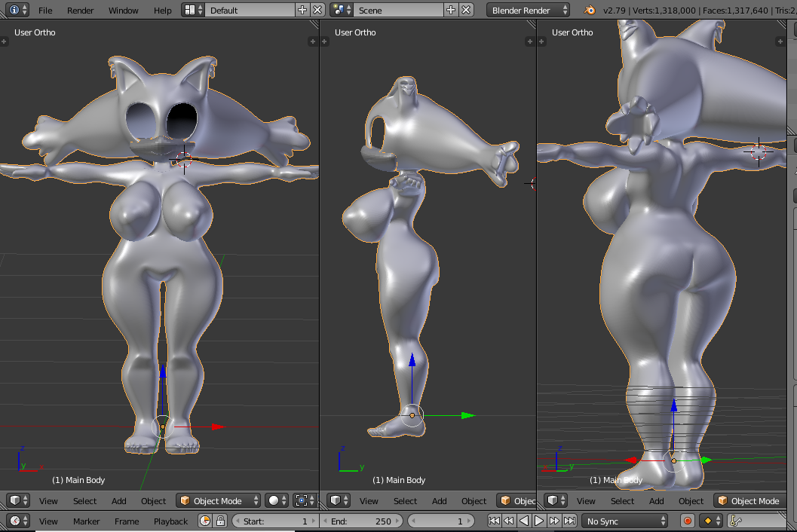The width and height of the screenshot is (797, 532).
Task: Click red X-axis arrow in left viewport
Action: (218, 427)
